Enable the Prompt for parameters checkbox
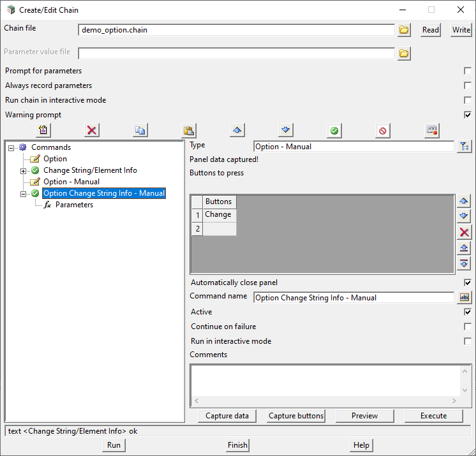 (x=468, y=71)
